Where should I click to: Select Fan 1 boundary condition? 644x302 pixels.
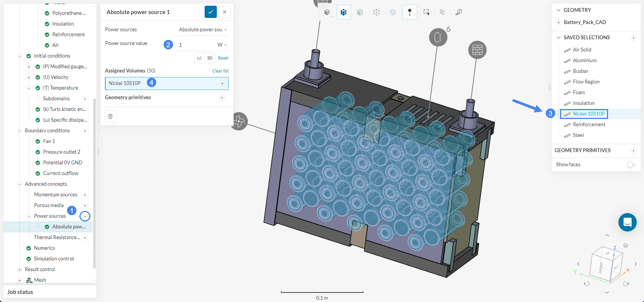[x=49, y=141]
